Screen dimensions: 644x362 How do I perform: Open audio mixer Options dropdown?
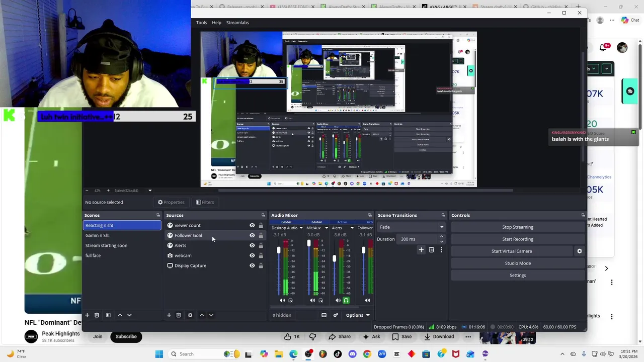point(358,315)
